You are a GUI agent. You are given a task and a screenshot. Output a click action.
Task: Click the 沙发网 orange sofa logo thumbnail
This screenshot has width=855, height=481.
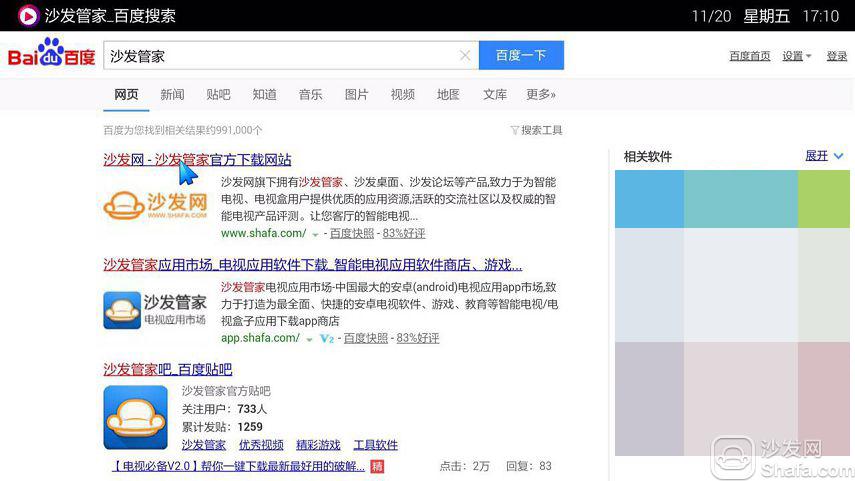click(x=155, y=205)
